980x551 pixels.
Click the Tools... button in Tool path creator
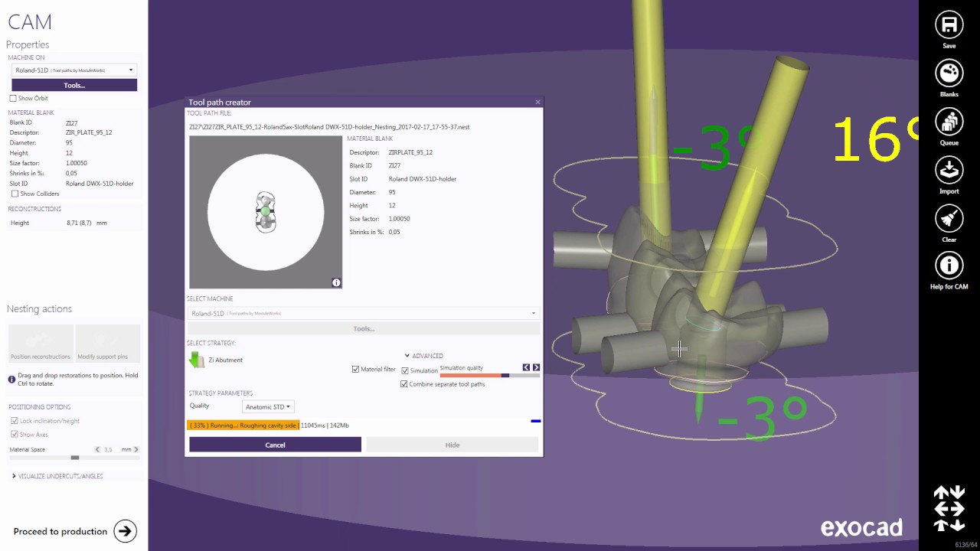(x=364, y=328)
